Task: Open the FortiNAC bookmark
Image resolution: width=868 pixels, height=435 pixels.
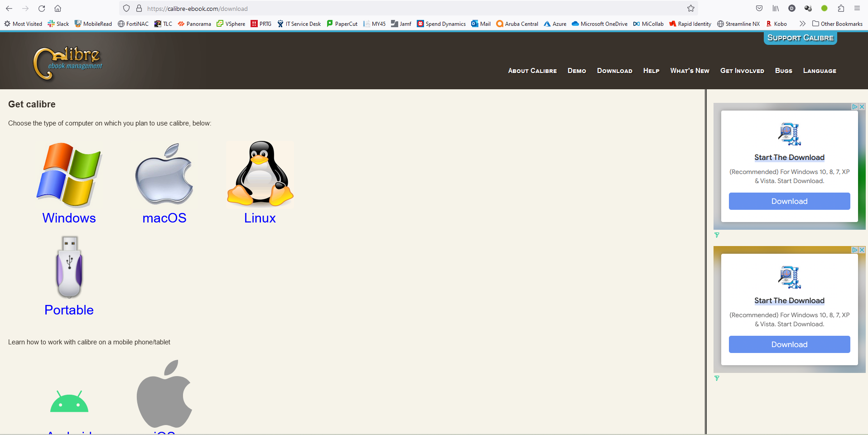Action: click(x=133, y=24)
